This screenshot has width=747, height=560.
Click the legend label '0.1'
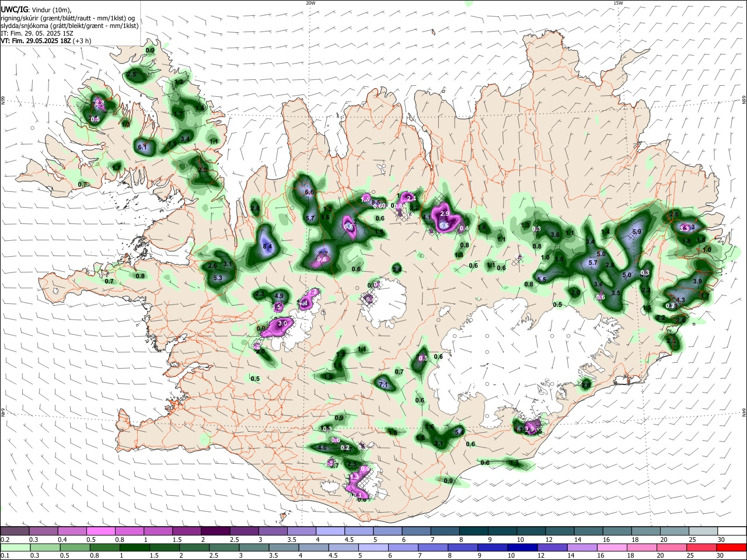coord(4,556)
